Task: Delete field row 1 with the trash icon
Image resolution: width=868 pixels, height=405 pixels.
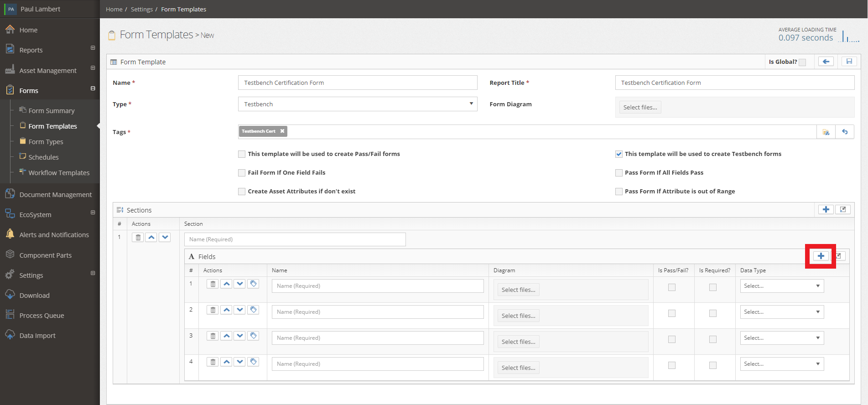Action: (x=213, y=284)
